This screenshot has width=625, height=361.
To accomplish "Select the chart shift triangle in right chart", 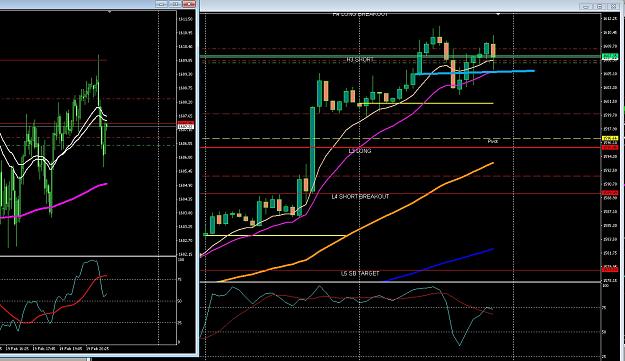I will tap(498, 14).
